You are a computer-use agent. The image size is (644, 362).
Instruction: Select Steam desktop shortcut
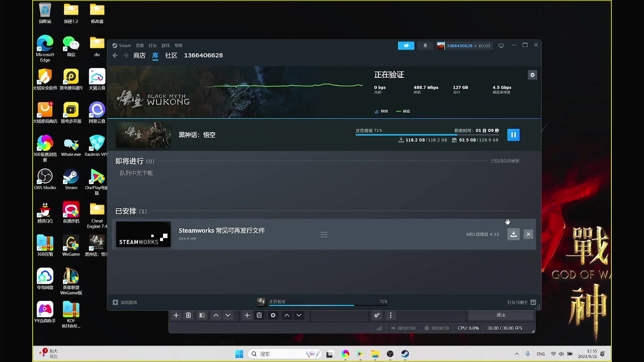tap(71, 179)
